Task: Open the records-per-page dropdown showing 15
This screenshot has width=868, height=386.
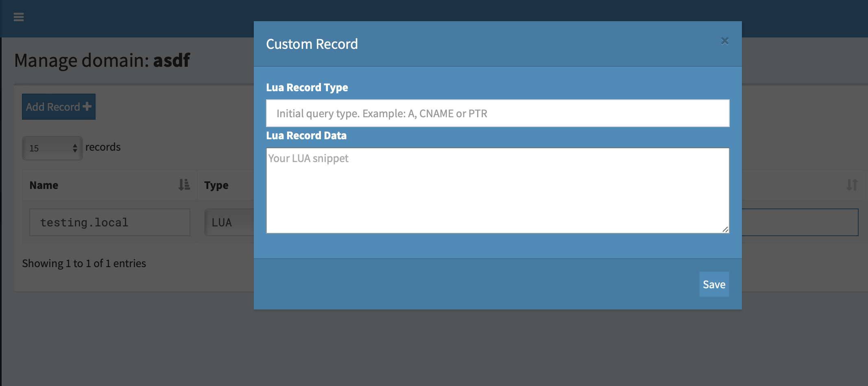Action: tap(52, 148)
